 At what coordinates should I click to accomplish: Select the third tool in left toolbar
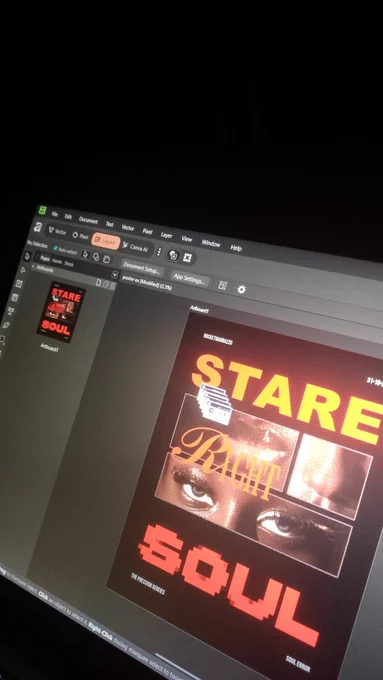(x=19, y=283)
